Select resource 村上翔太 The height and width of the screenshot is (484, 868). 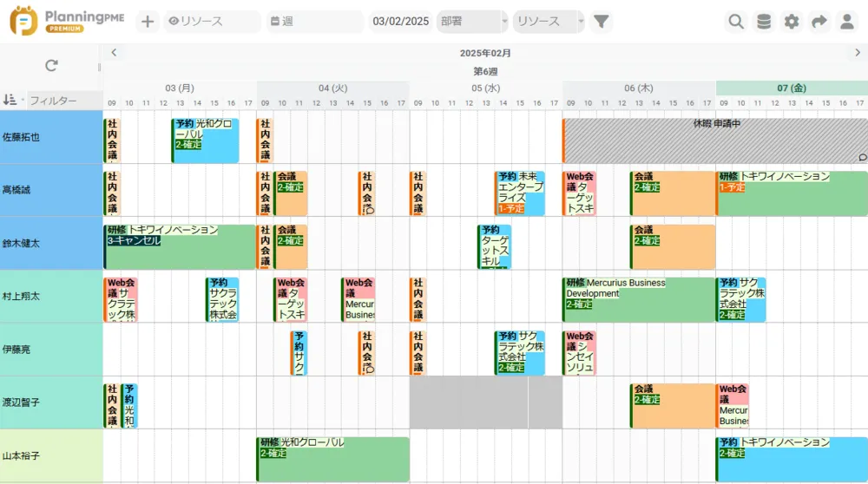pos(51,296)
